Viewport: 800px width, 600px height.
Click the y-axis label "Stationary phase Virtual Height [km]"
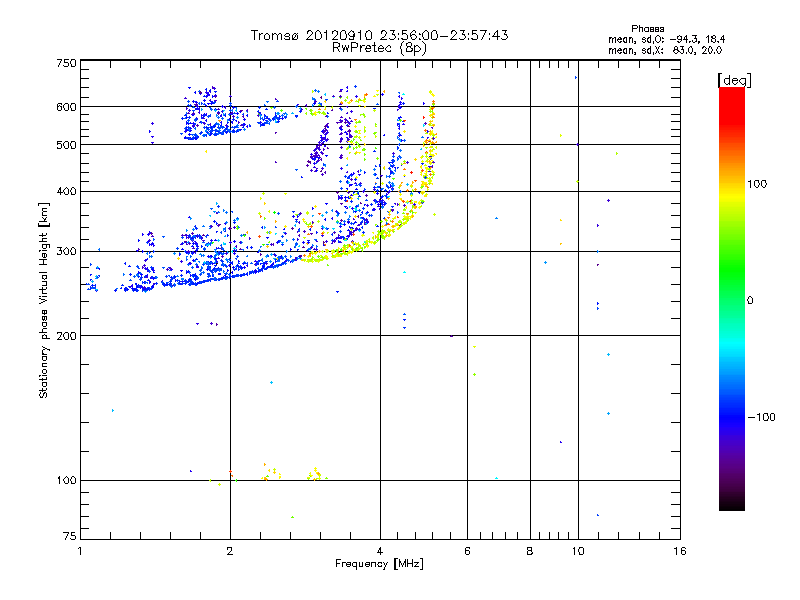(43, 300)
